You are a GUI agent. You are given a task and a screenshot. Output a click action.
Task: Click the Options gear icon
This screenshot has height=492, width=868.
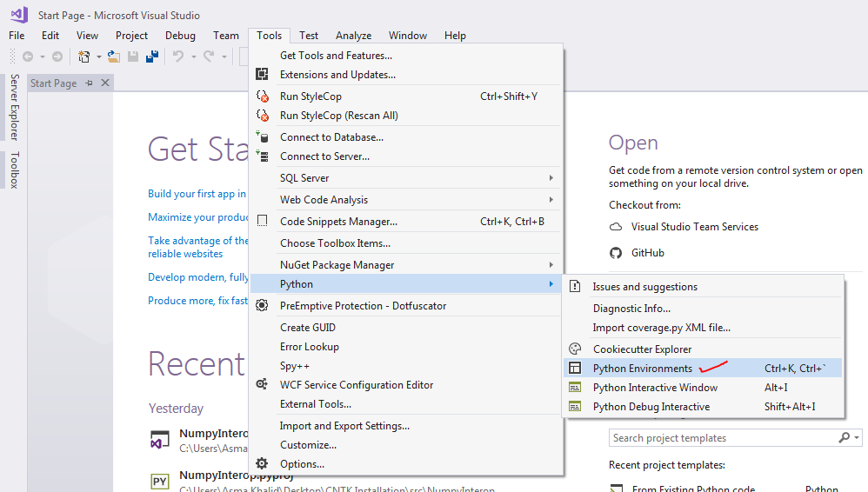(x=262, y=464)
